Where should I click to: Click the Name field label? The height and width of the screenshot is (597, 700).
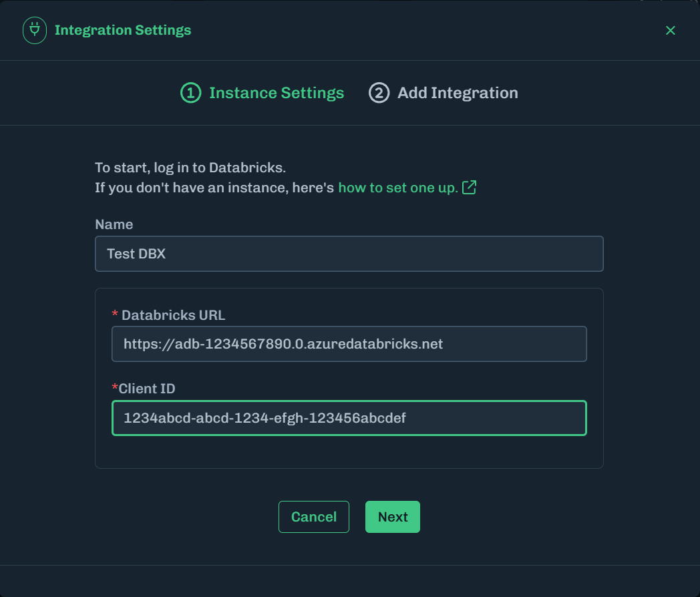click(114, 224)
